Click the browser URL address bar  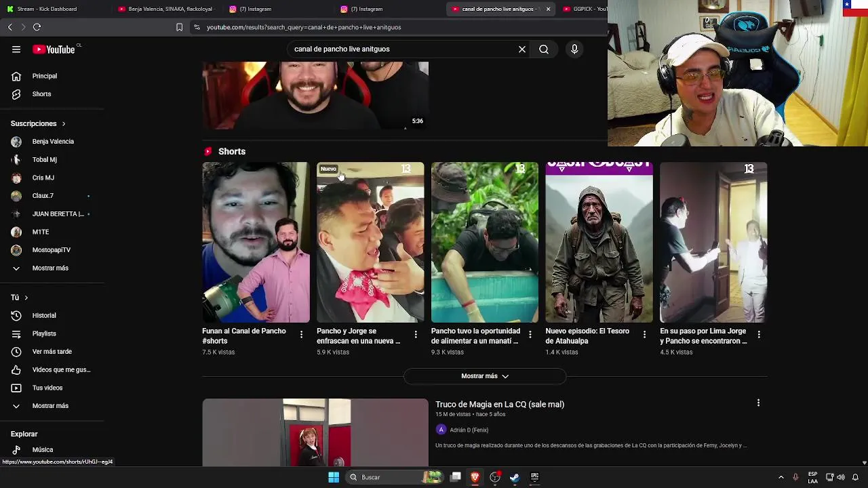tap(400, 27)
